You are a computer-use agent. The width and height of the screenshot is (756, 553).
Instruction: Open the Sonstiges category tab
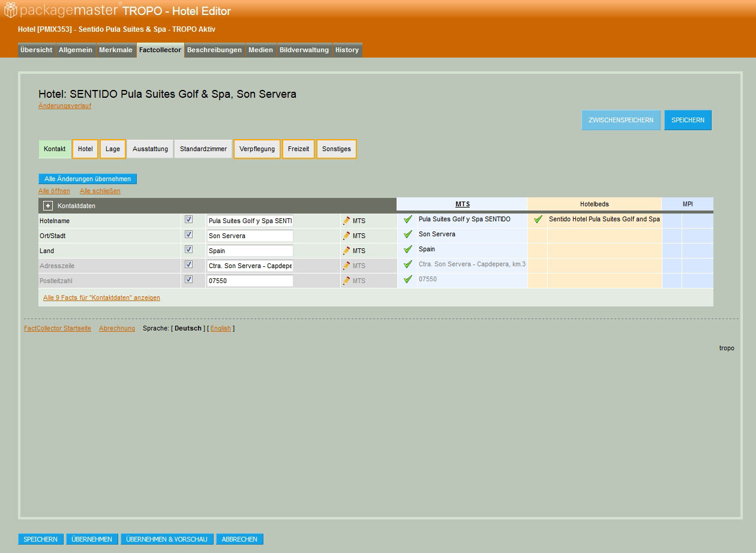[x=337, y=149]
